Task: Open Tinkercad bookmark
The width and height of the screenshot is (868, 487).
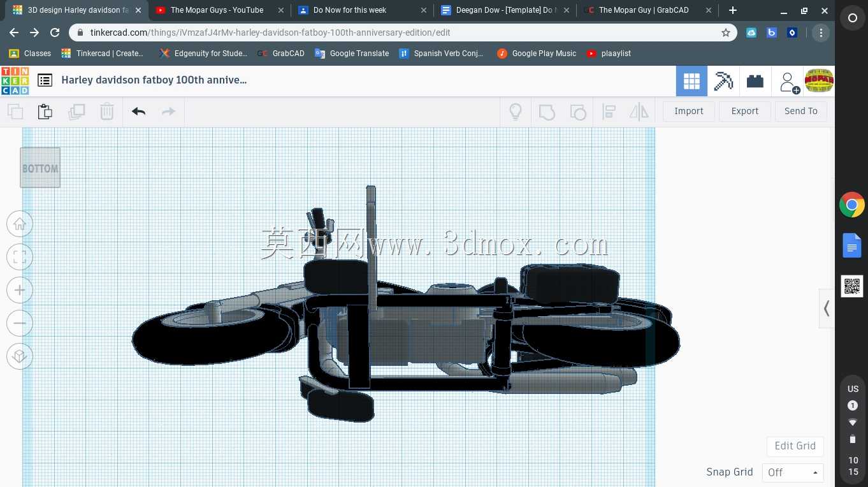Action: pyautogui.click(x=103, y=54)
